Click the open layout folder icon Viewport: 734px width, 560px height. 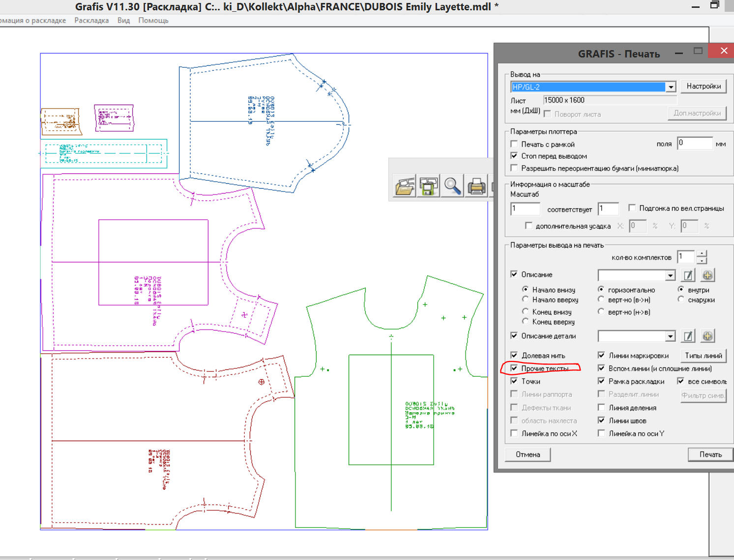(x=405, y=187)
